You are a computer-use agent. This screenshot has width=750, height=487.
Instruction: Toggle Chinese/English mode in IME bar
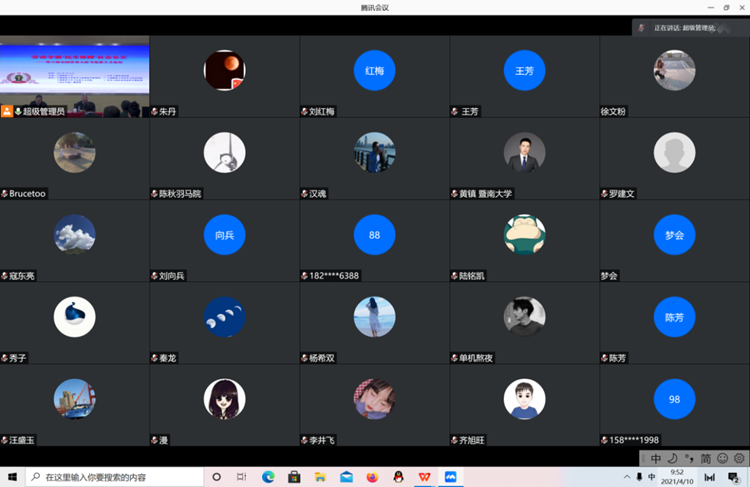point(656,458)
